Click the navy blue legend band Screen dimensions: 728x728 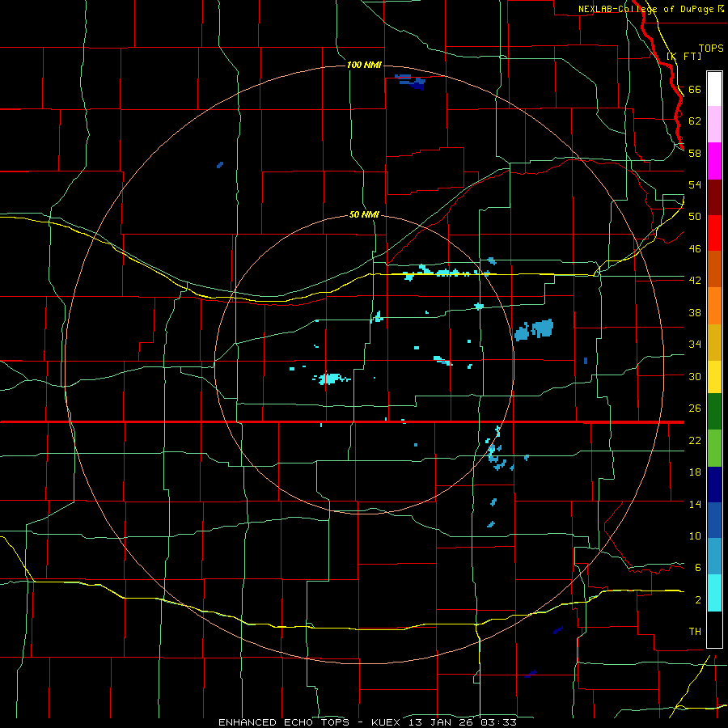(714, 485)
